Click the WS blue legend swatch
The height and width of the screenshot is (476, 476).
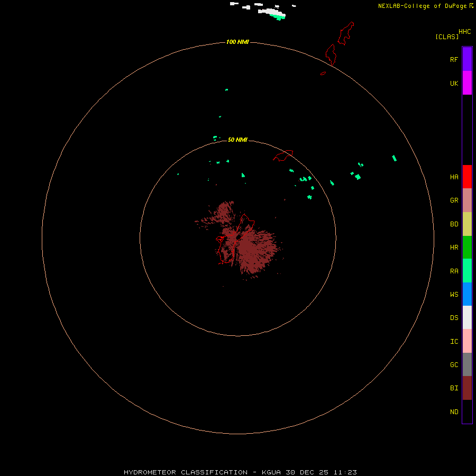click(467, 294)
